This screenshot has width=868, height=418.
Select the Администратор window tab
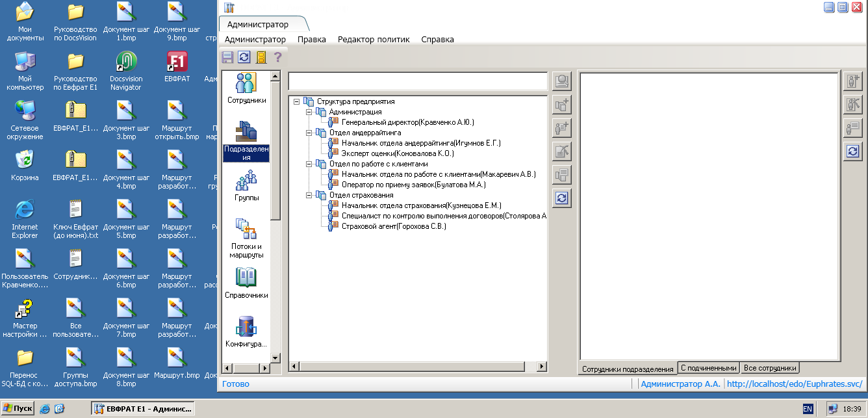258,24
